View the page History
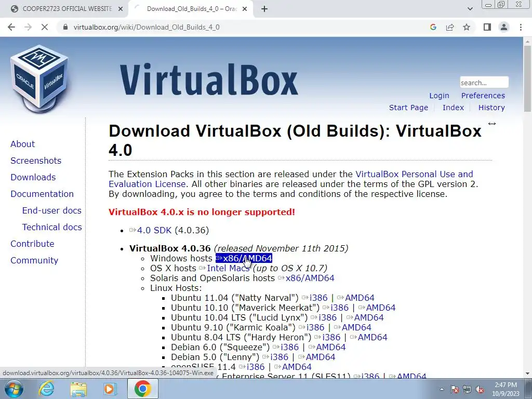532x399 pixels. 491,108
